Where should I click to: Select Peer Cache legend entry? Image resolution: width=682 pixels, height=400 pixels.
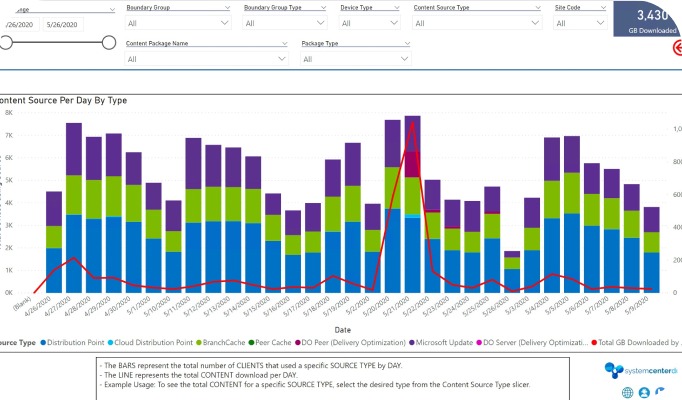tap(270, 343)
